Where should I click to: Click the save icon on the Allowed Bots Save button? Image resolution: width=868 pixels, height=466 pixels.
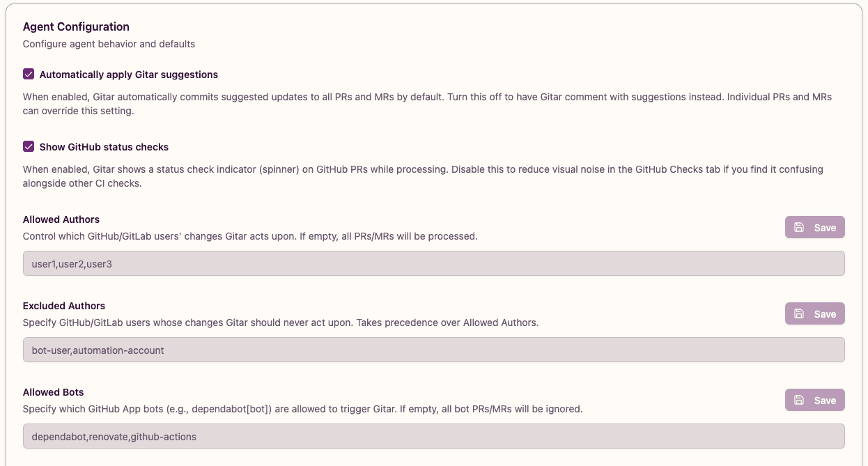pyautogui.click(x=798, y=400)
